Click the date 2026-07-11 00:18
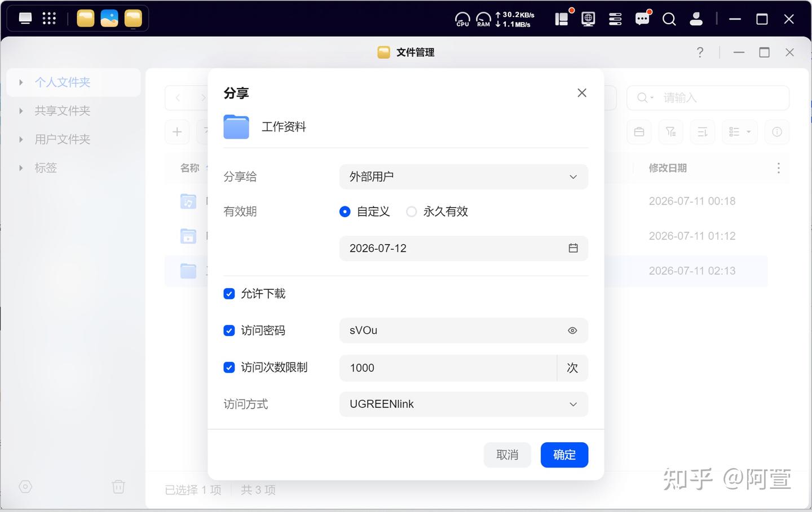Image resolution: width=812 pixels, height=512 pixels. click(692, 201)
